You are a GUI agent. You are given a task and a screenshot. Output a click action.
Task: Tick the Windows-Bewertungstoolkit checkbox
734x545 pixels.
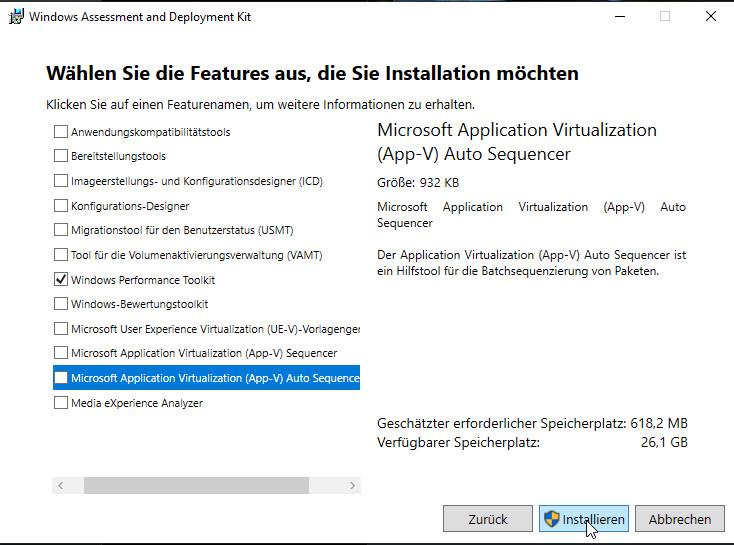tap(61, 304)
